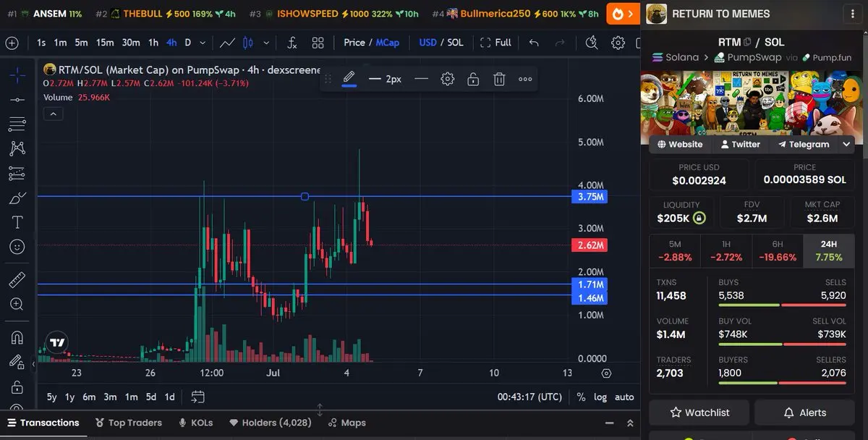
Task: Open the go to date calendar icon
Action: [x=197, y=397]
